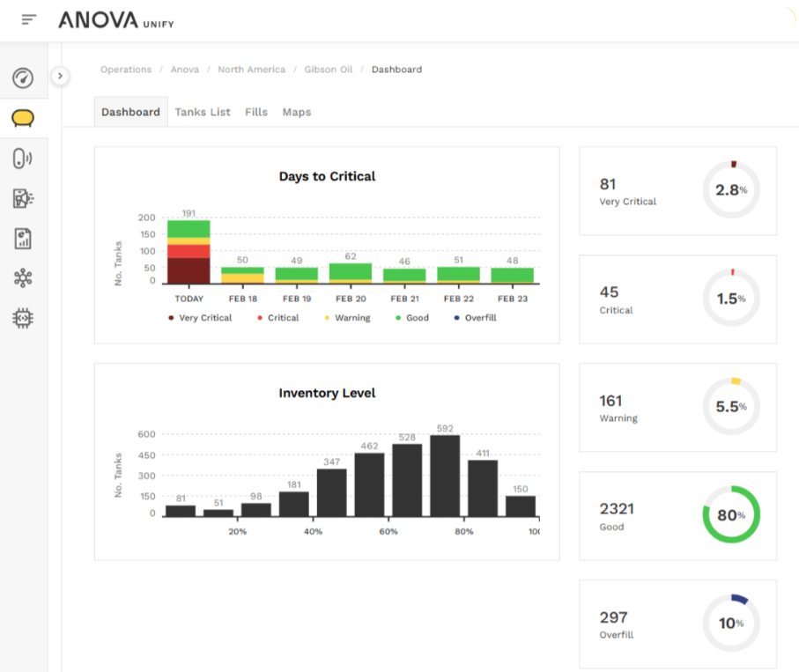Go to North America in the breadcrumb
799x672 pixels.
tap(252, 70)
